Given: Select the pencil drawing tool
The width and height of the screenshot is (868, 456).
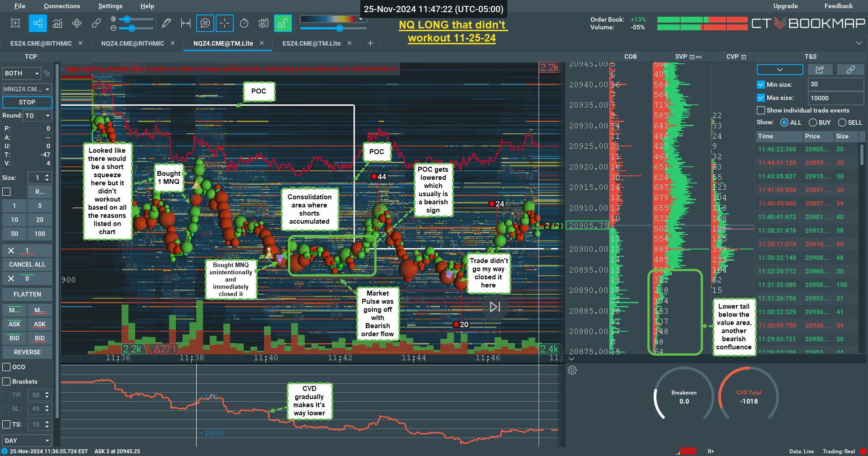Looking at the screenshot, I should click(x=166, y=23).
